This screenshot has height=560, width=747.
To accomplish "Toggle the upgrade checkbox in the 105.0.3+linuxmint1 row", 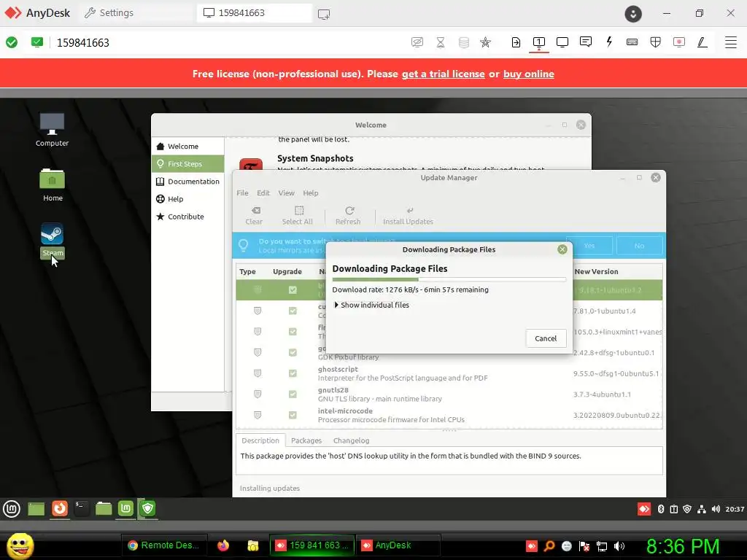I will pyautogui.click(x=293, y=332).
